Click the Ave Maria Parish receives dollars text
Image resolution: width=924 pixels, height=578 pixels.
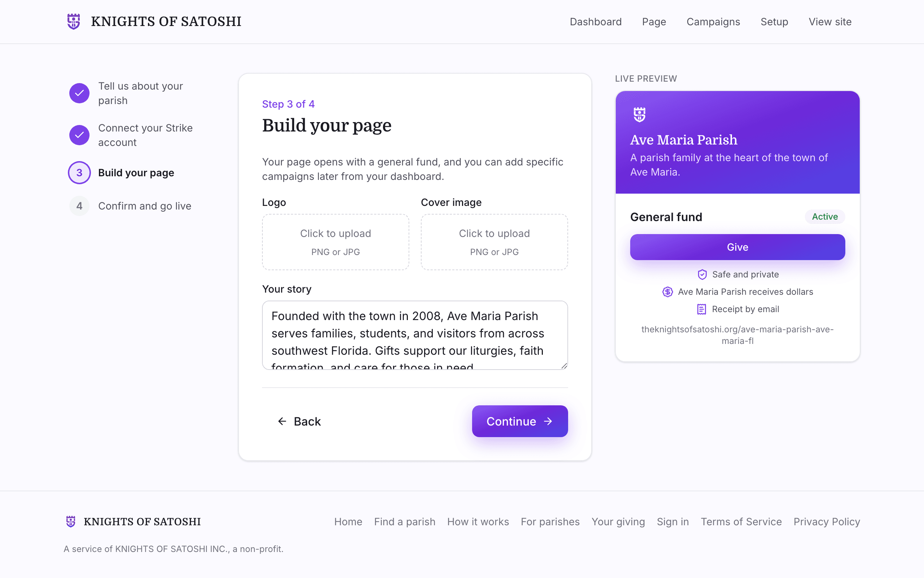point(745,292)
